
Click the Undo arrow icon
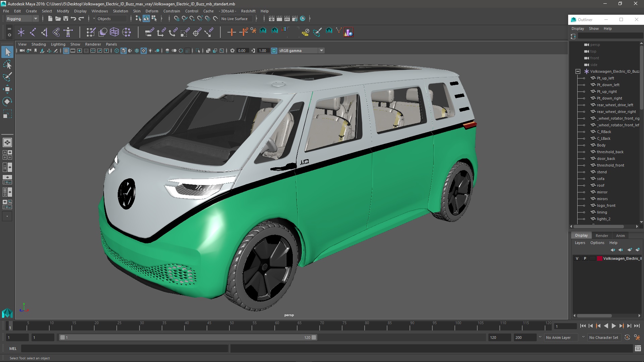(x=73, y=19)
